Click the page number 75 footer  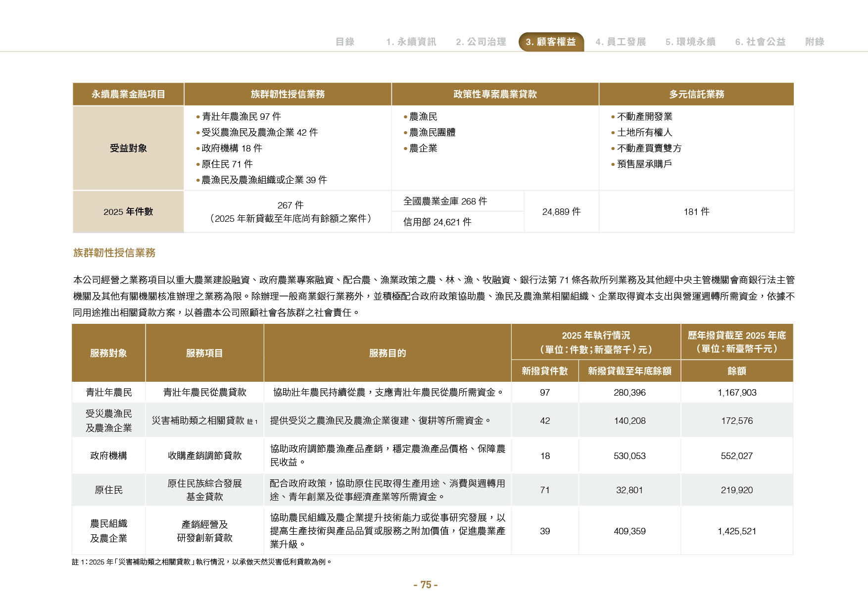(x=426, y=585)
